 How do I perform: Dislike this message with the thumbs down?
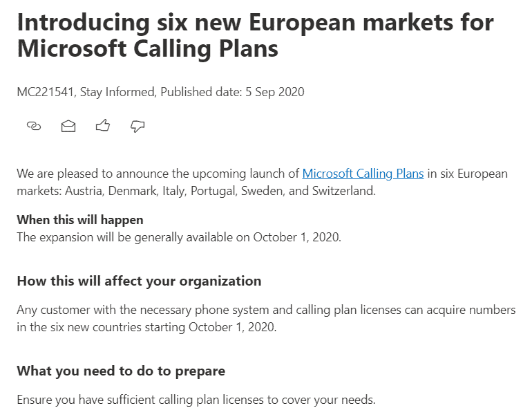[137, 126]
